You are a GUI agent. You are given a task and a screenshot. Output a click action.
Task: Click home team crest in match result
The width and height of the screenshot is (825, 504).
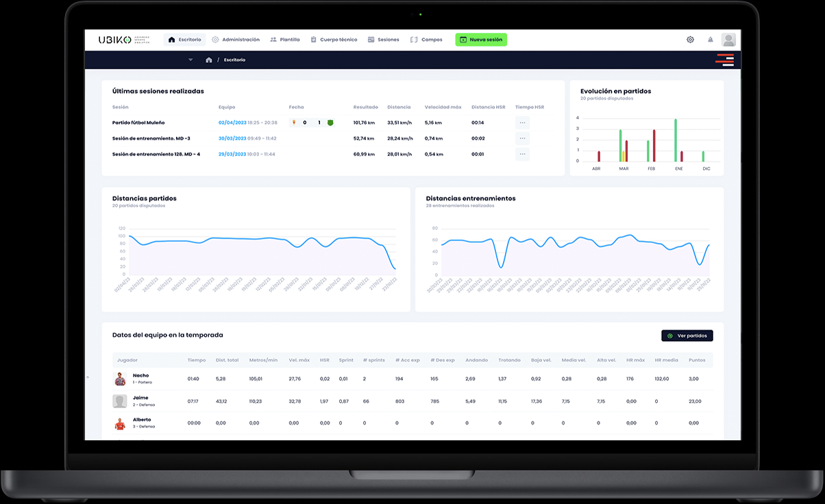(x=293, y=123)
